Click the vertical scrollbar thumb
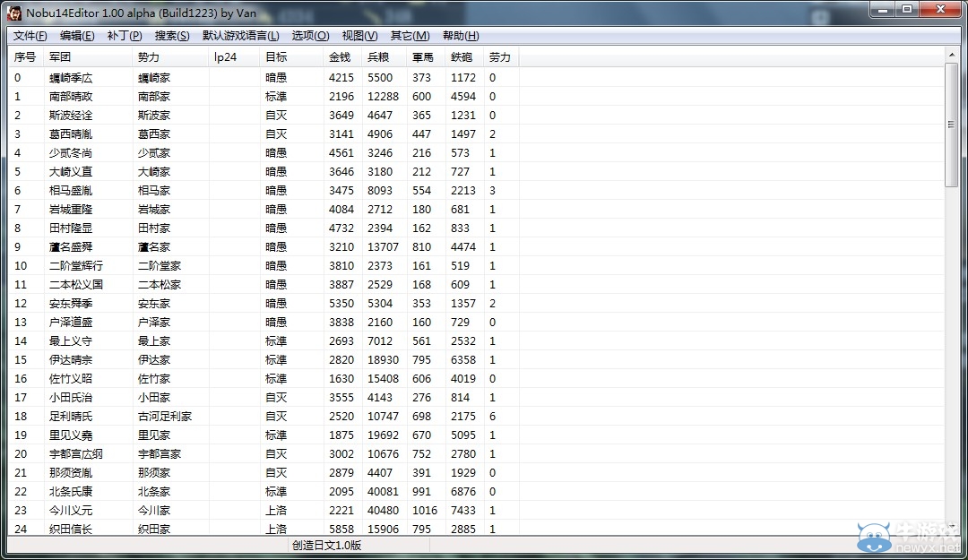Image resolution: width=968 pixels, height=560 pixels. point(951,125)
